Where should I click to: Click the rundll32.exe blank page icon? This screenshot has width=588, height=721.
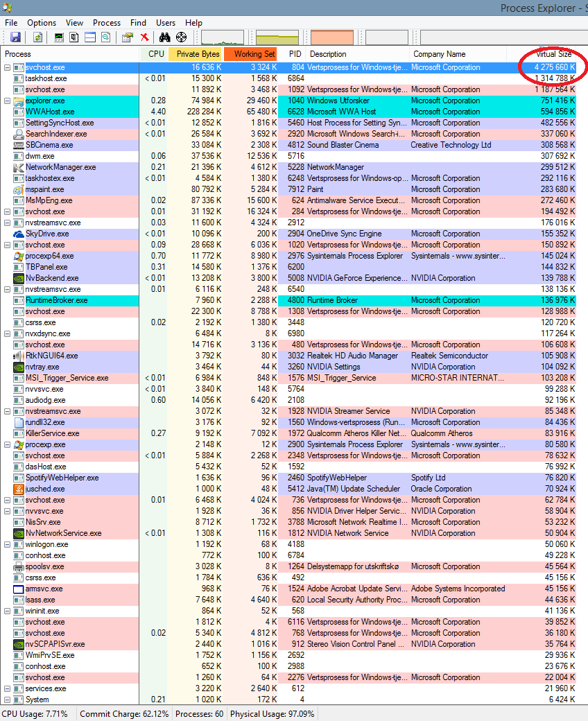(19, 422)
